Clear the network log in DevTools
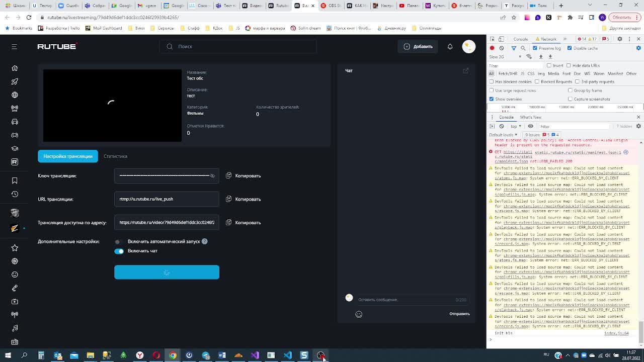The width and height of the screenshot is (644, 362). point(502,48)
